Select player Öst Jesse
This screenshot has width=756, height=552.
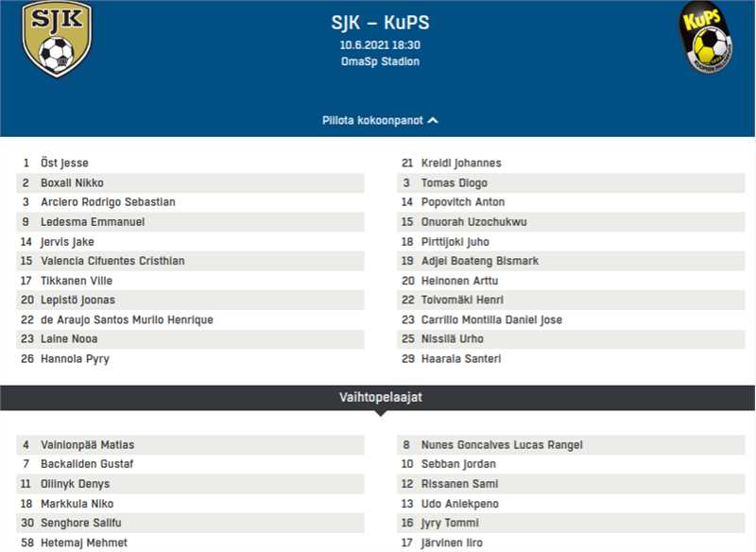click(x=64, y=164)
